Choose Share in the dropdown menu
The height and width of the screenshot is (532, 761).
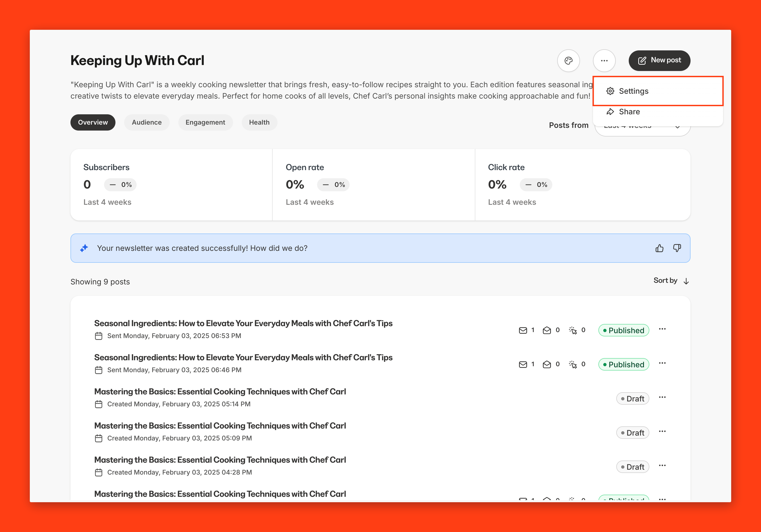(x=629, y=112)
